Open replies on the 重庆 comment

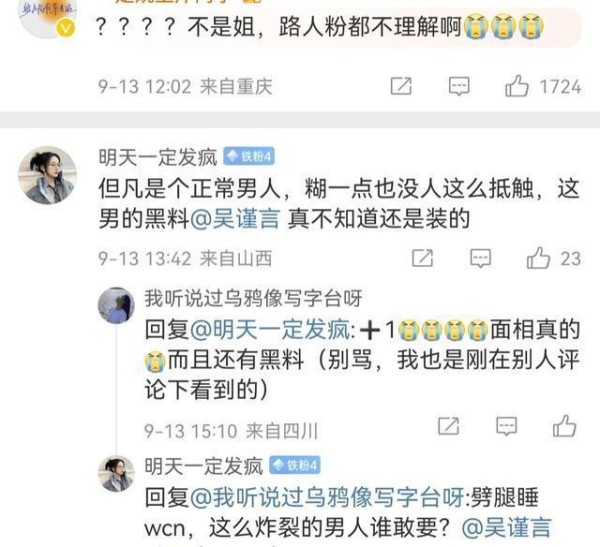pos(459,86)
